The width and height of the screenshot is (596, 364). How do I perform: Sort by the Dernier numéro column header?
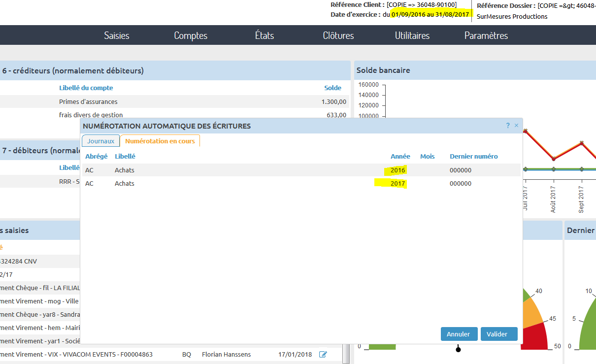click(x=473, y=156)
